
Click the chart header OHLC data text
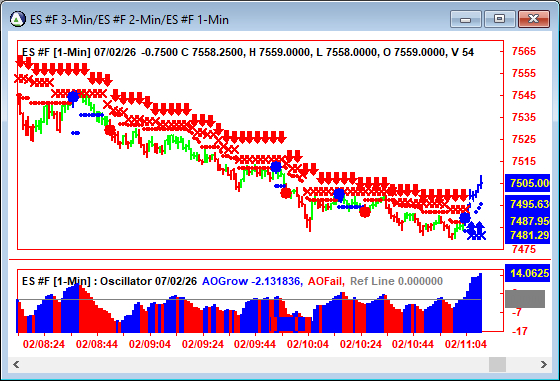coord(248,52)
